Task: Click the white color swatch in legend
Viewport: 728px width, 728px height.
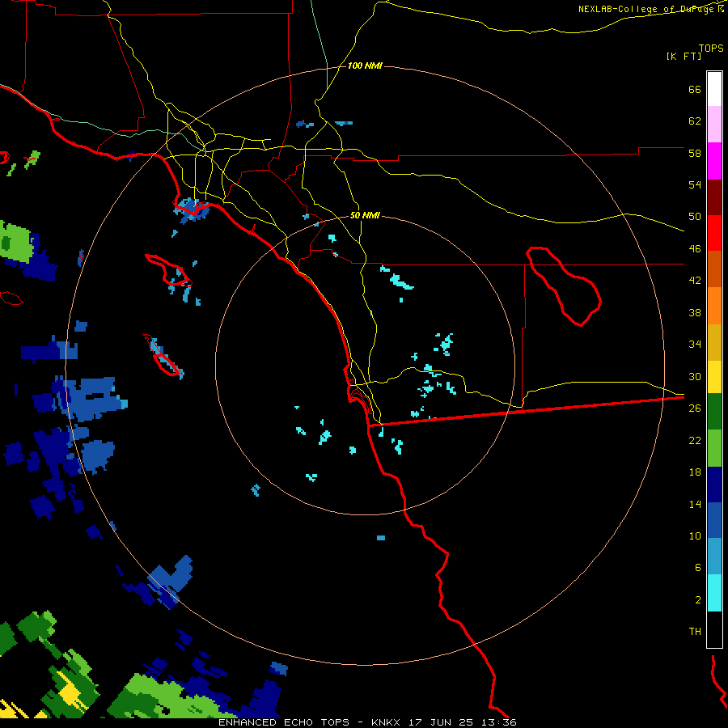Action: tap(714, 89)
